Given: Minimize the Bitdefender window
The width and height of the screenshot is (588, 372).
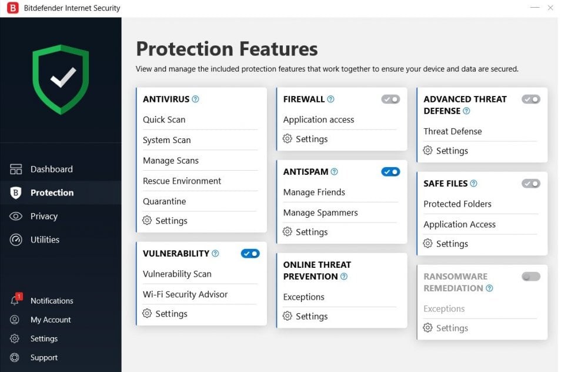Looking at the screenshot, I should tap(534, 8).
